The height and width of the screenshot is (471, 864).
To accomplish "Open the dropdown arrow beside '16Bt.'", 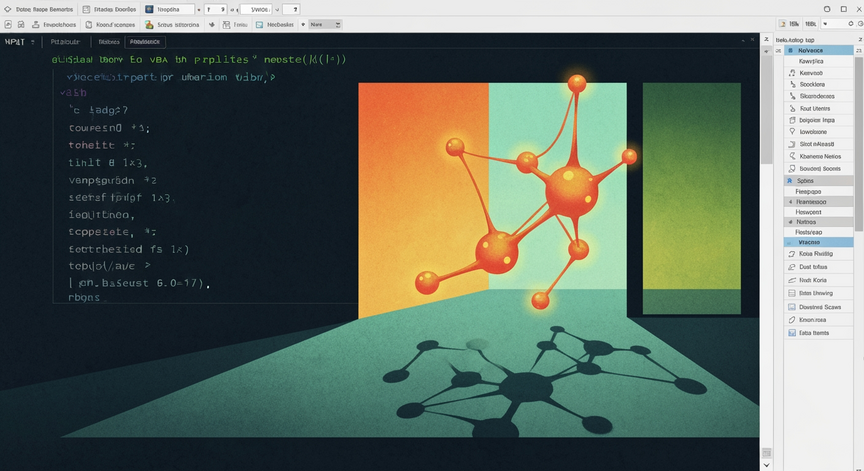I will click(825, 24).
